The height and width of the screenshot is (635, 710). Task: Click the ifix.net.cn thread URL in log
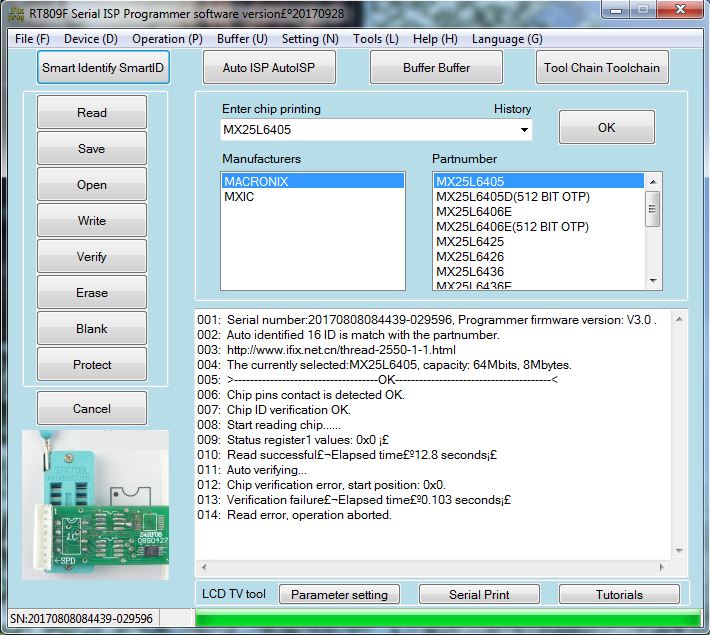[x=341, y=350]
